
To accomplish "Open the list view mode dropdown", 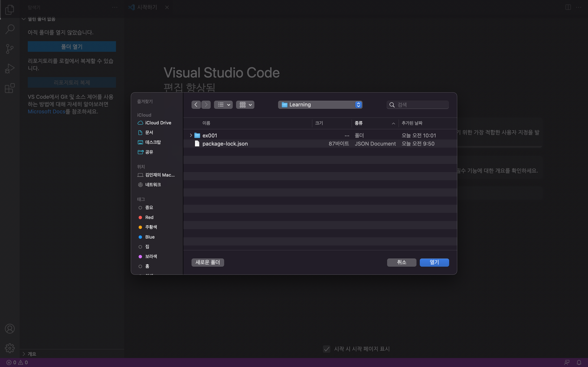I will tap(223, 105).
